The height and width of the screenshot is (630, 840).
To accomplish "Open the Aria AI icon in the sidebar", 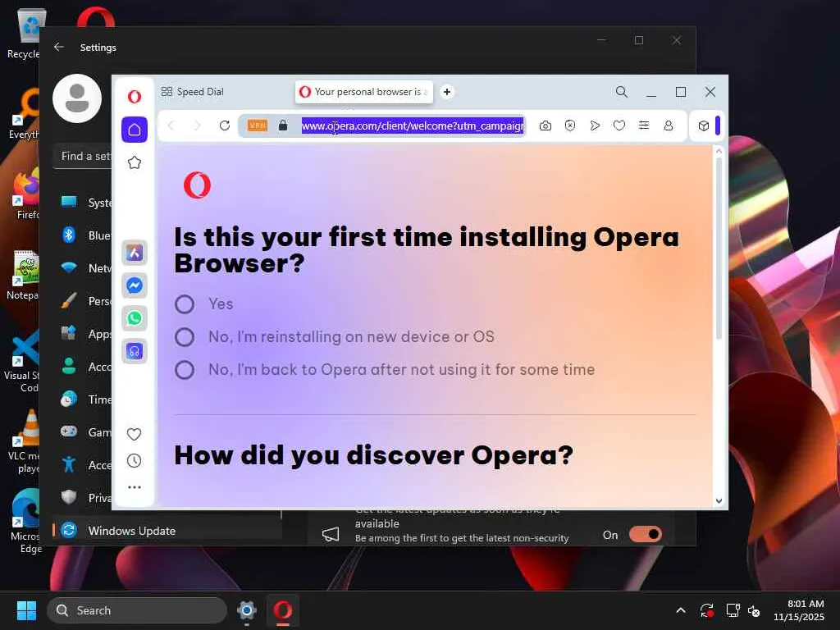I will (x=135, y=253).
